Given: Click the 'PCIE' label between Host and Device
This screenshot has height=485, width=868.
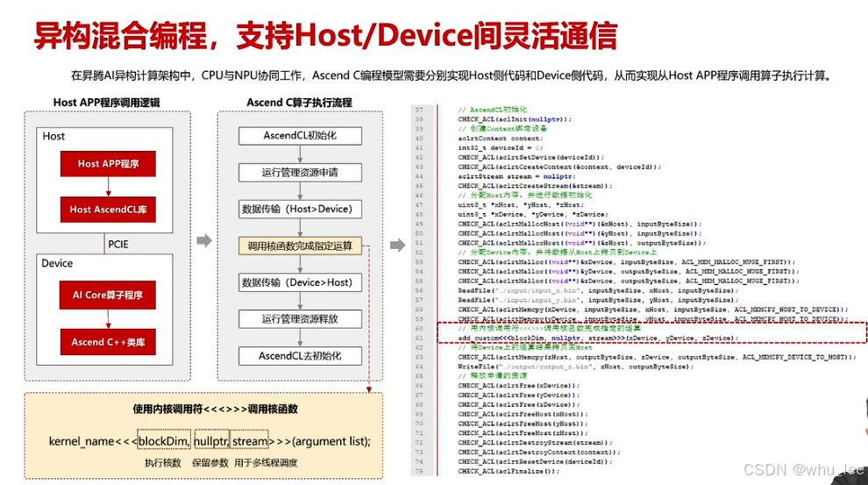Looking at the screenshot, I should tap(117, 244).
